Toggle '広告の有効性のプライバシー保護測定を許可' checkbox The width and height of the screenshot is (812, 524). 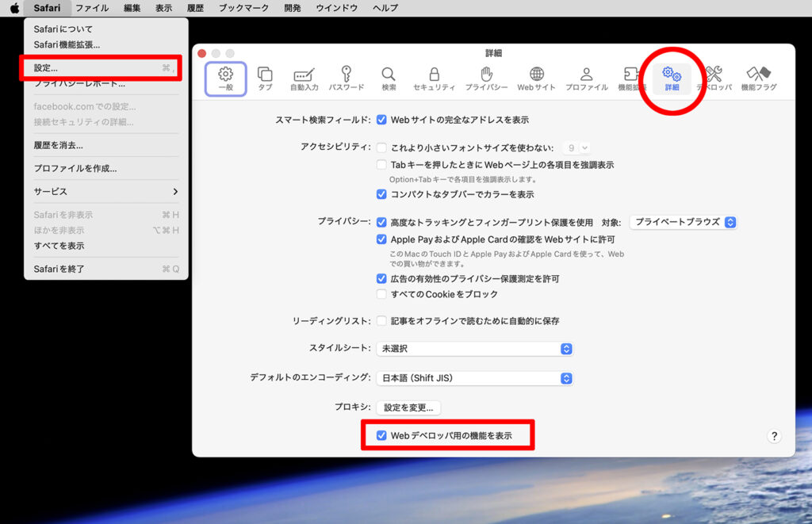coord(381,278)
